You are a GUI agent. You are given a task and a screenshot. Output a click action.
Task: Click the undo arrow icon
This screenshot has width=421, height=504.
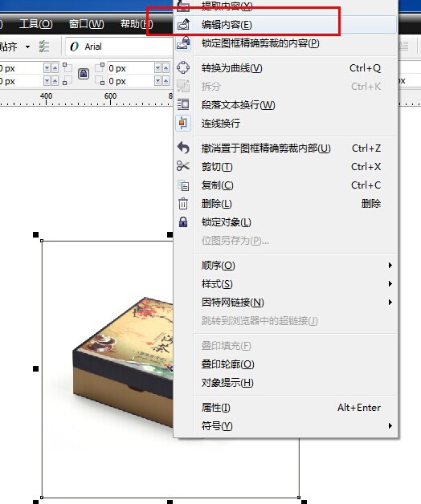click(x=183, y=148)
